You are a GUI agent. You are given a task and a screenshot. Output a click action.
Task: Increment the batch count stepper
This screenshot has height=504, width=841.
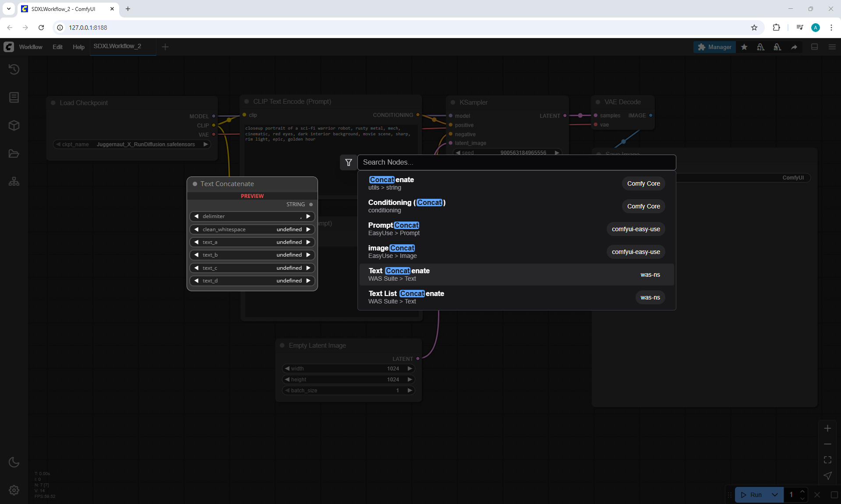pyautogui.click(x=802, y=491)
